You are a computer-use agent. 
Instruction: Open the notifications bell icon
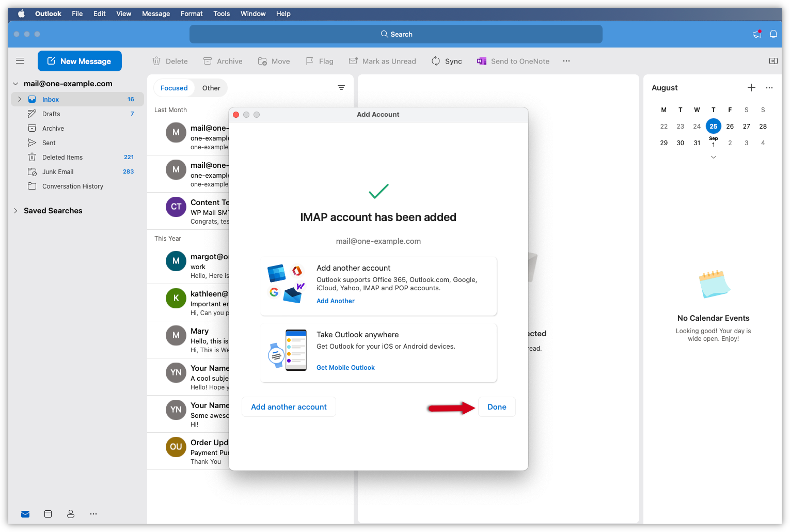[773, 34]
